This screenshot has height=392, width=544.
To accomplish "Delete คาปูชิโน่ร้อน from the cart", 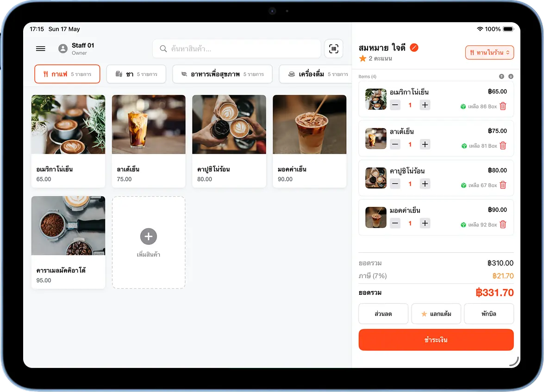I will (503, 185).
